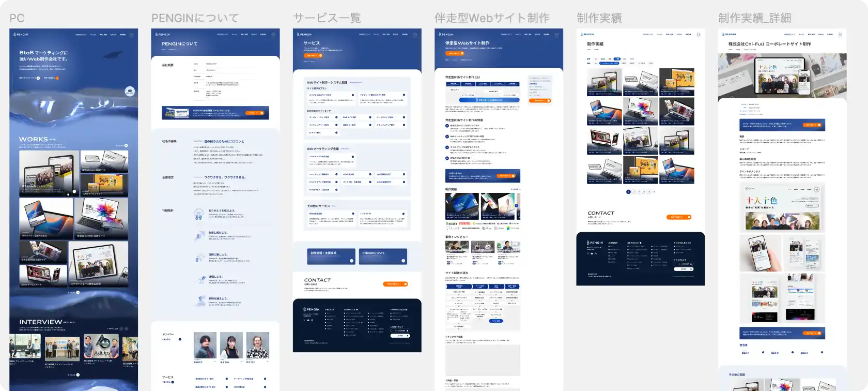Click the PENGIN logo in the サービス一覧 frame

coord(305,35)
